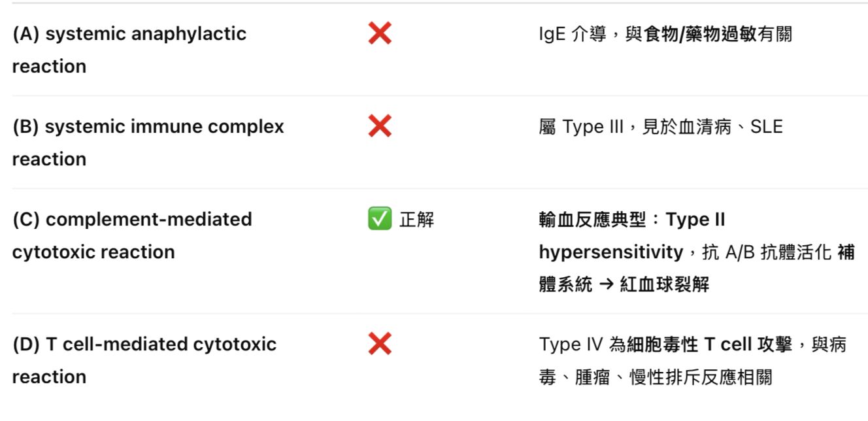Click the "SLE" text in row B
Viewport: 868px width, 421px height.
pos(766,127)
